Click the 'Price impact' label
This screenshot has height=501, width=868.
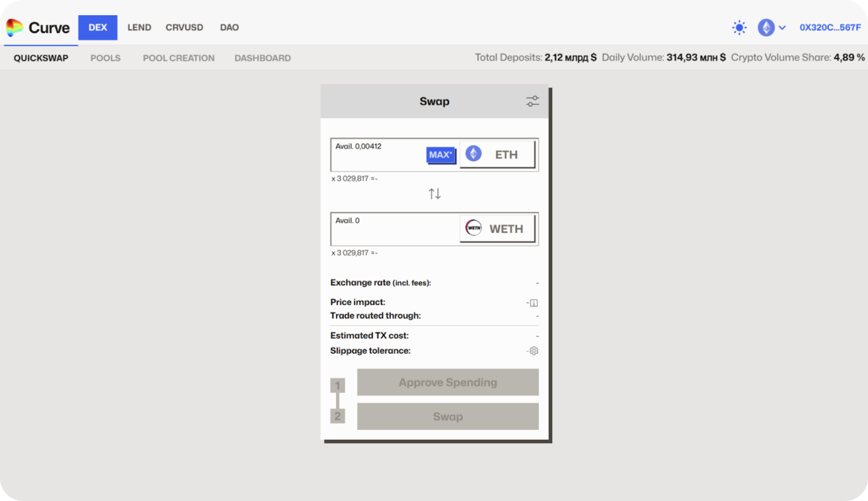(x=358, y=302)
